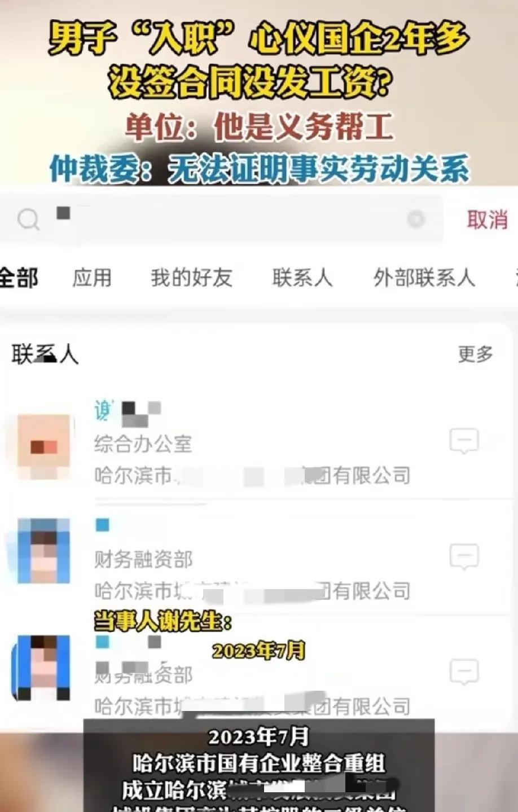Clear search text with the round X icon
The image size is (518, 812).
[416, 219]
